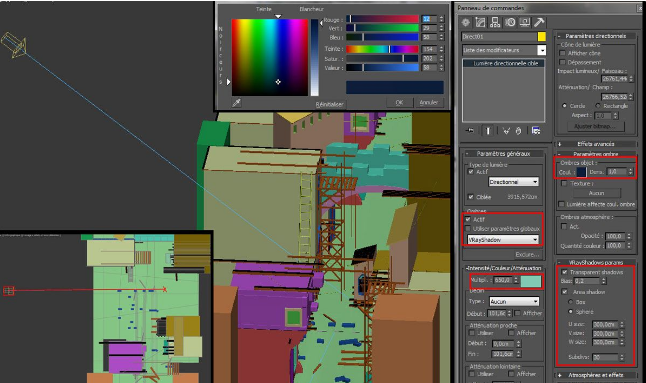Click the Direct01 name field
Screen dimensions: 646x383
(x=499, y=37)
